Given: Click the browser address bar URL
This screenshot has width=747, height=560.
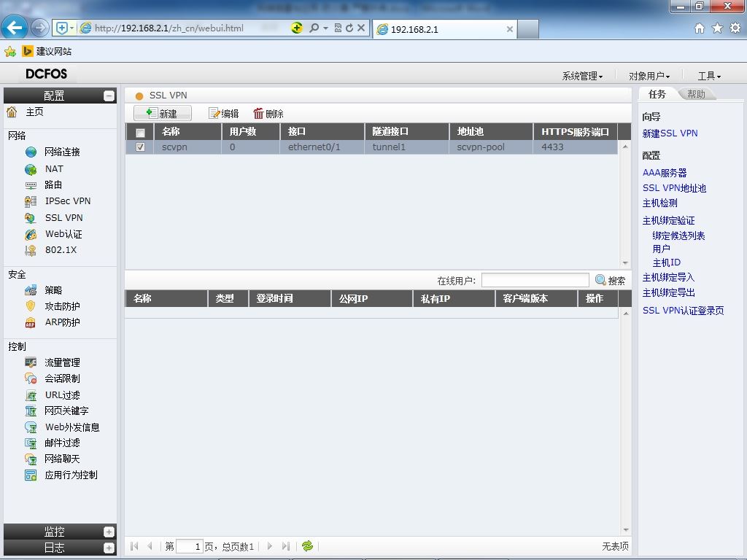Looking at the screenshot, I should (169, 28).
